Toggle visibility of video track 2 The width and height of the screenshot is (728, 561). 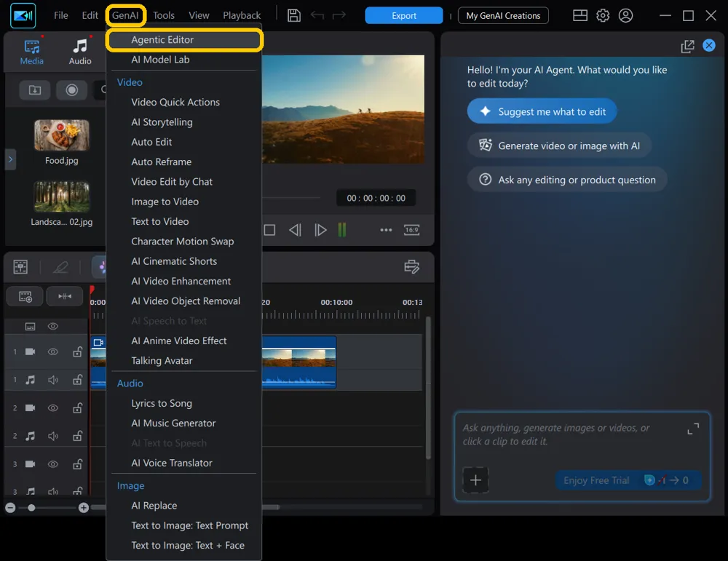coord(53,408)
